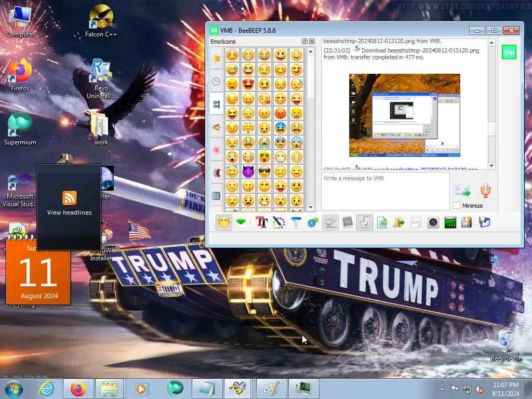Screen dimensions: 532x399
Task: Send the message with green arrow envelope button
Action: (x=463, y=191)
